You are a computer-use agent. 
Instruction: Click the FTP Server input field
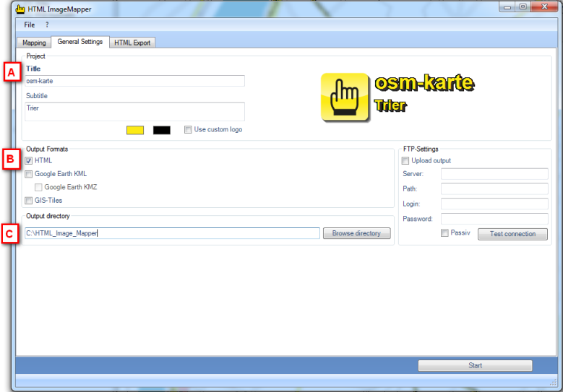[494, 174]
